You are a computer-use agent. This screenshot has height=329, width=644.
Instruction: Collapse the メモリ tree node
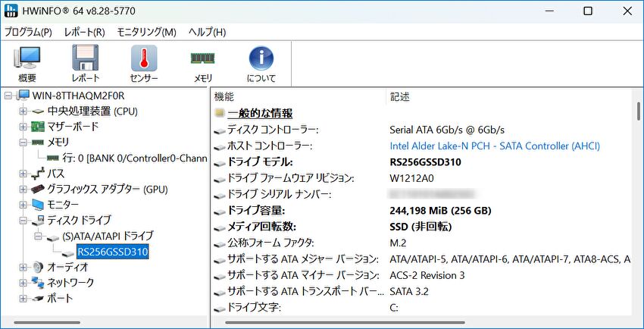(23, 143)
